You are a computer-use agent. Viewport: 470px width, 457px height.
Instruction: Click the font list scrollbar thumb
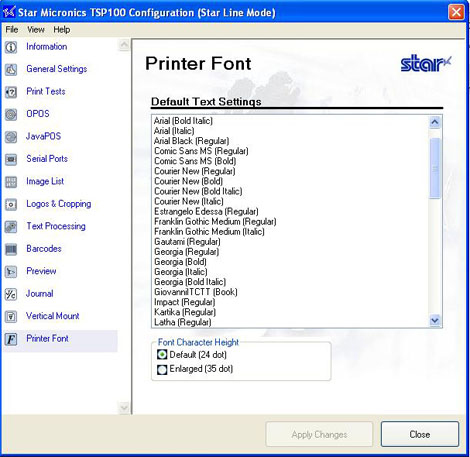point(435,168)
